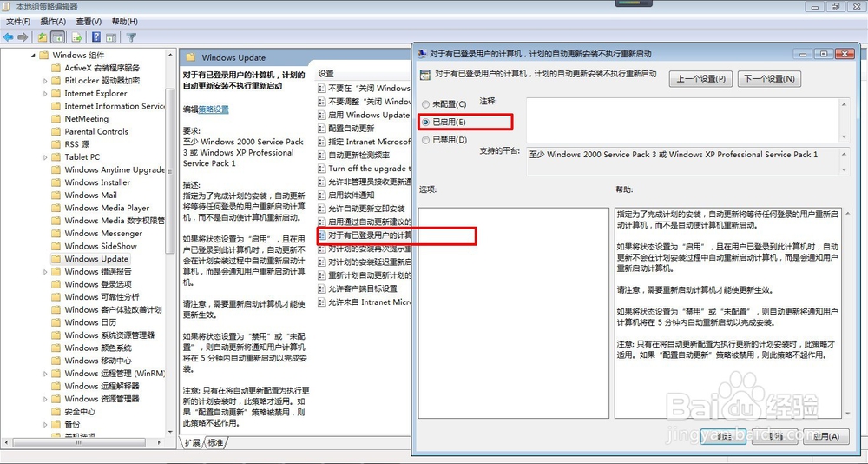Click the policy icon beside 自动更新检测频率
868x464 pixels.
322,155
